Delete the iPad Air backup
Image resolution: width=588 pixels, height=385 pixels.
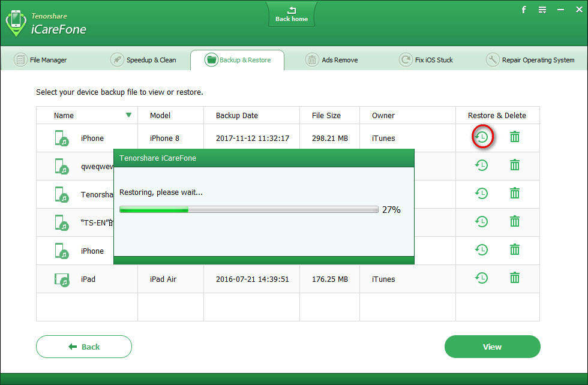point(515,278)
